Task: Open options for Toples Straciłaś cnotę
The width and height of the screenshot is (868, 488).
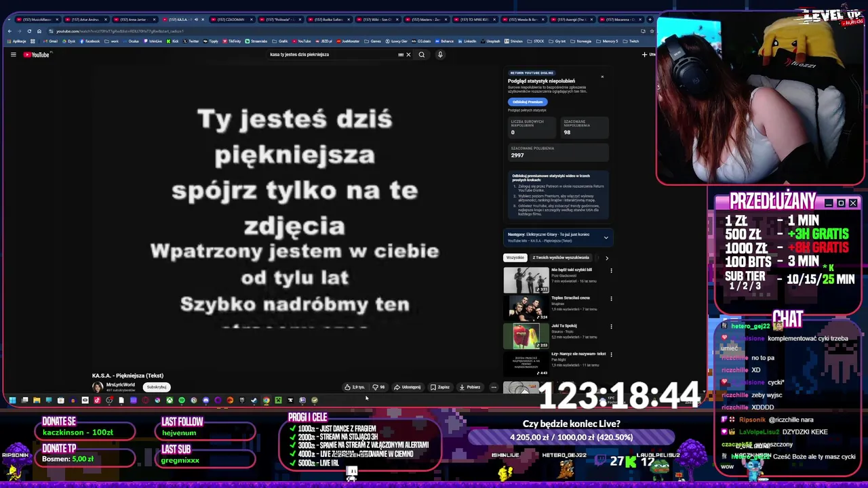Action: pyautogui.click(x=611, y=298)
